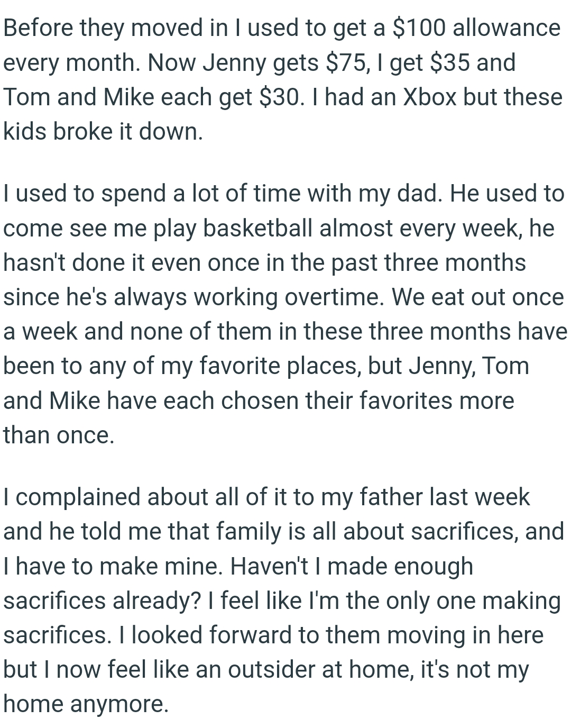Click the word "overtime"
571x728 pixels.
click(331, 297)
